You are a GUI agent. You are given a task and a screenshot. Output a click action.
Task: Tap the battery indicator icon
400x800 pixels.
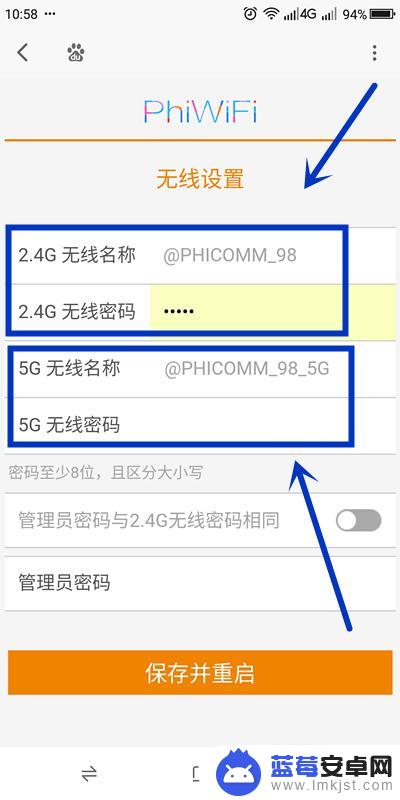pyautogui.click(x=383, y=14)
